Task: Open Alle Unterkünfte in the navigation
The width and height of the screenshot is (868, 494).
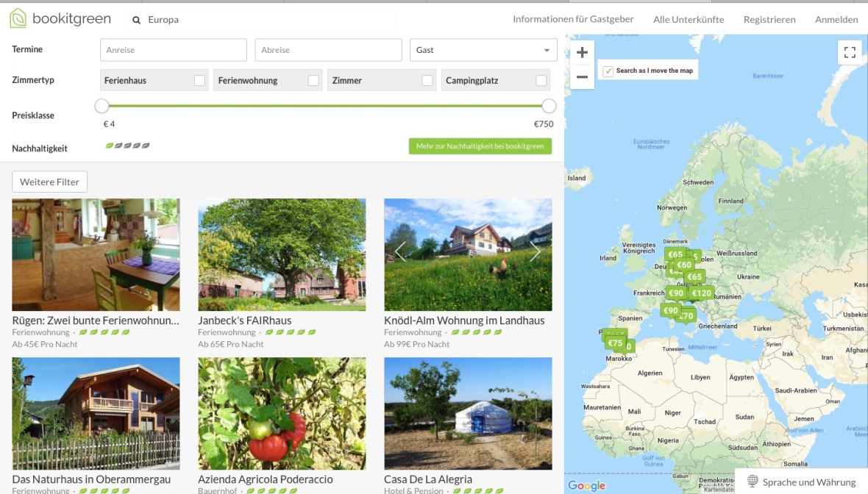Action: 689,20
